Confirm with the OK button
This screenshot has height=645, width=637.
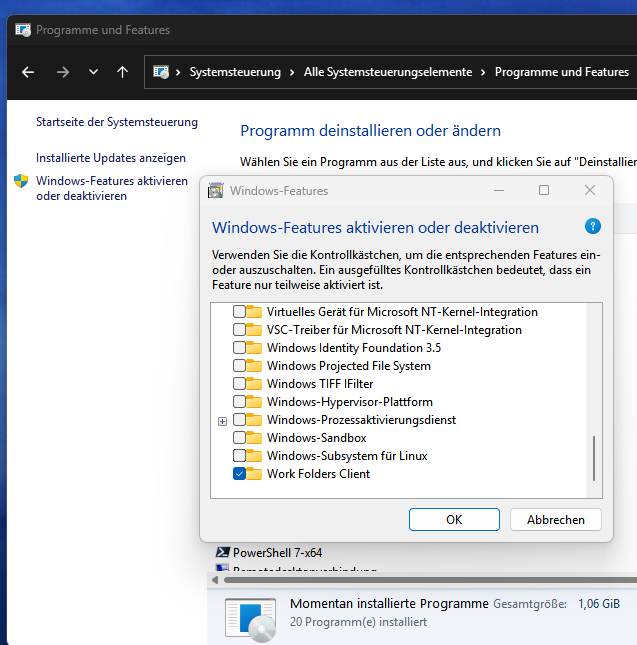click(454, 520)
